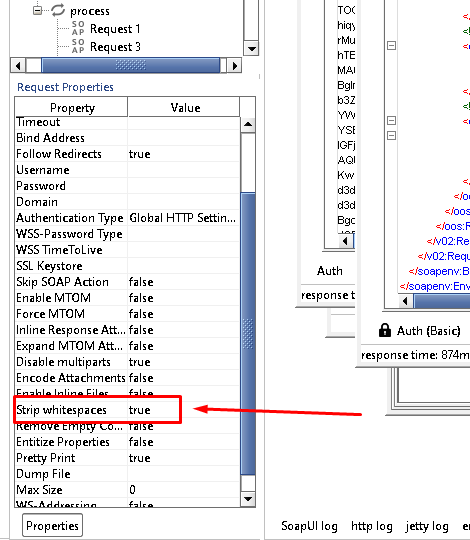
Task: Select the Pretty Print true value
Action: point(139,458)
